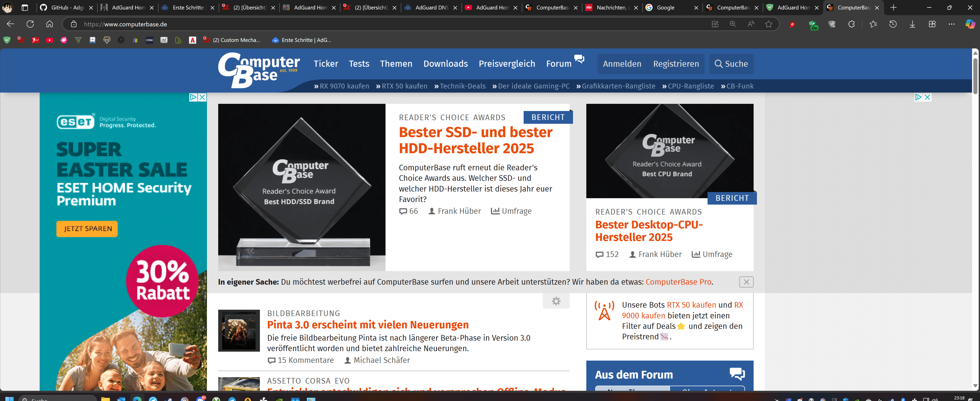
Task: Click the Anmelden button
Action: (x=622, y=63)
